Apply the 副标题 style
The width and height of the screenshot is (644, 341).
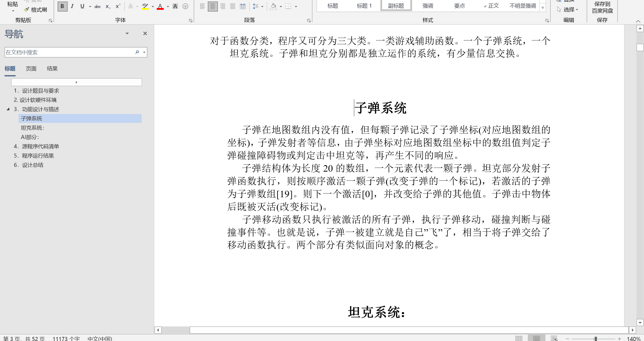[x=396, y=6]
